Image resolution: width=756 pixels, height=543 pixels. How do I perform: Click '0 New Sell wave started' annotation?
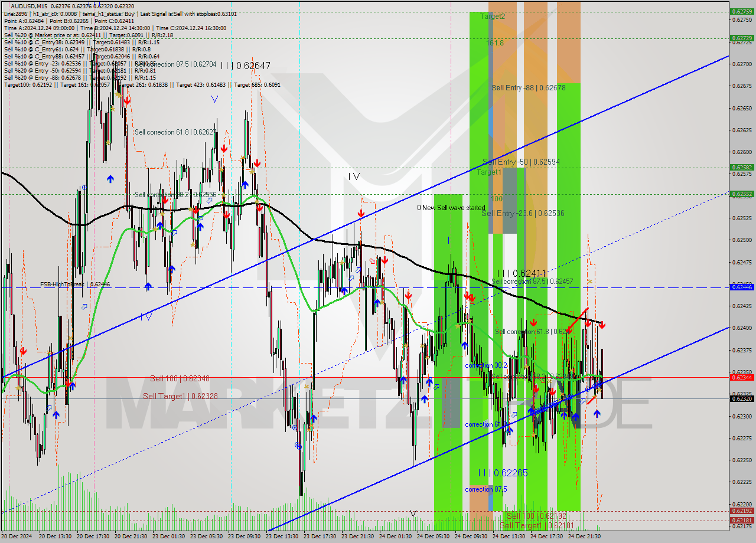pos(451,208)
